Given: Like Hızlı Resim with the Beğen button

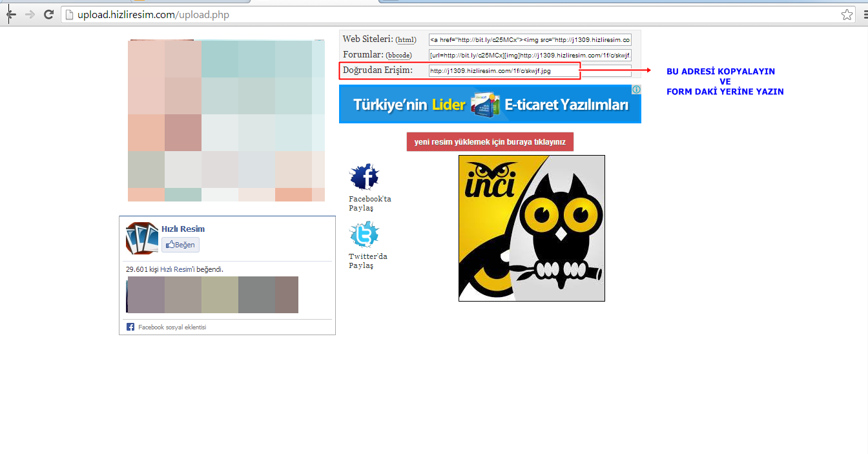Looking at the screenshot, I should [x=180, y=245].
